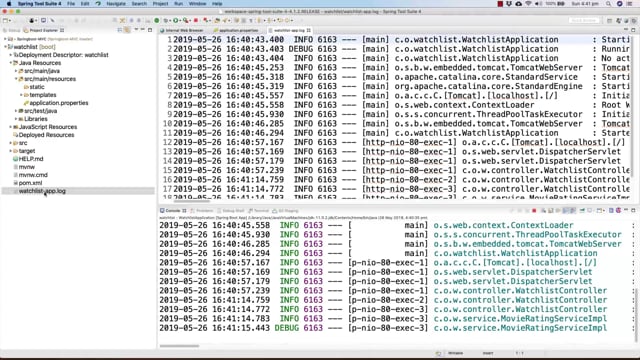Open the Project menu

pyautogui.click(x=160, y=4)
